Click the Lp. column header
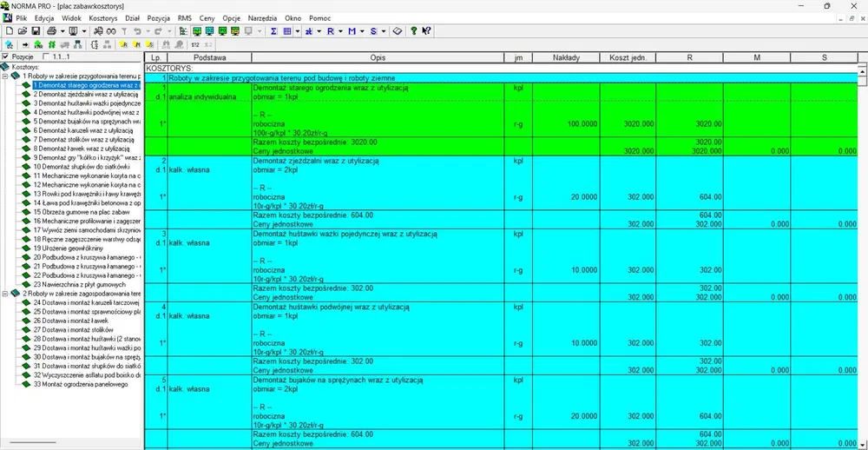This screenshot has width=868, height=450. tap(156, 57)
